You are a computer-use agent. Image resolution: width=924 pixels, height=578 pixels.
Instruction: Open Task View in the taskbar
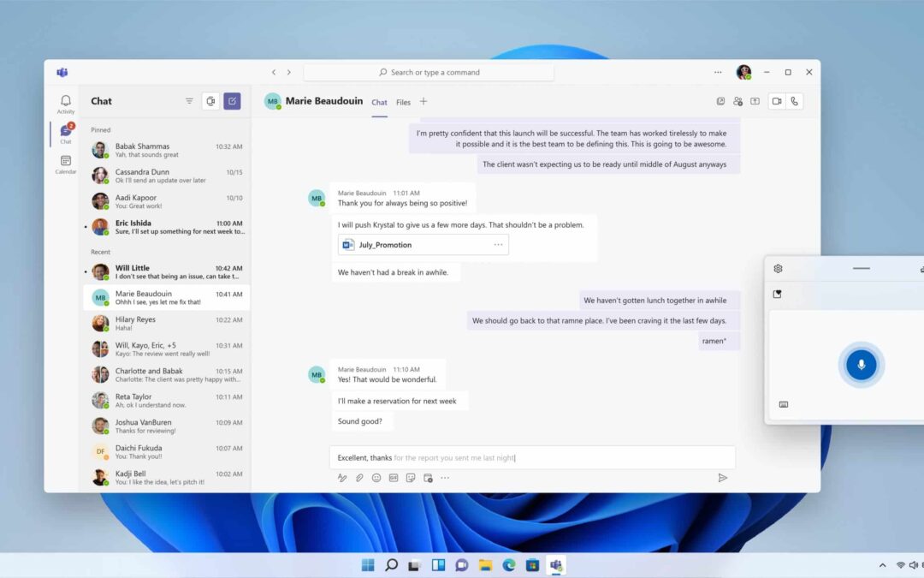[415, 565]
